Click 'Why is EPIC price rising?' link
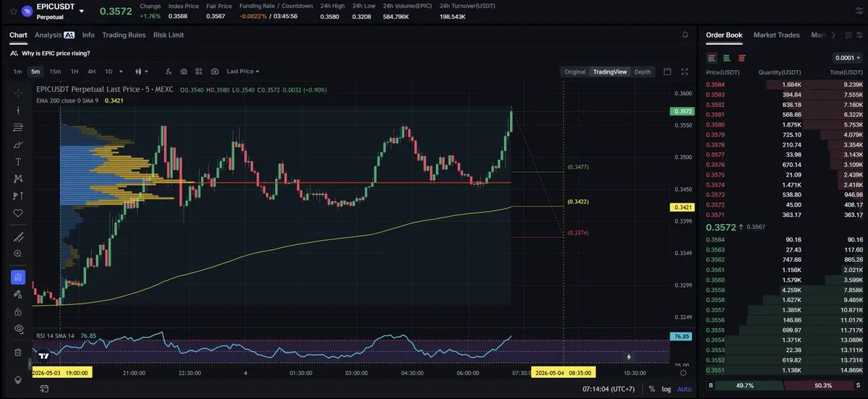This screenshot has width=868, height=399. pos(56,53)
